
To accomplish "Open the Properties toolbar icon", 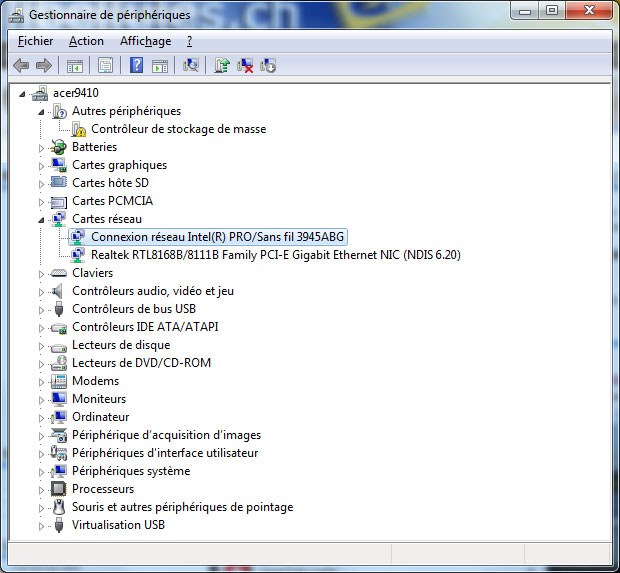I will [x=105, y=65].
